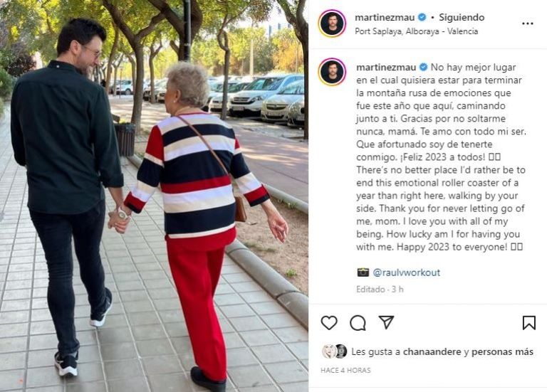Viewport: 547px width, 392px height.
Task: View list of personas más likes
Action: coord(502,352)
